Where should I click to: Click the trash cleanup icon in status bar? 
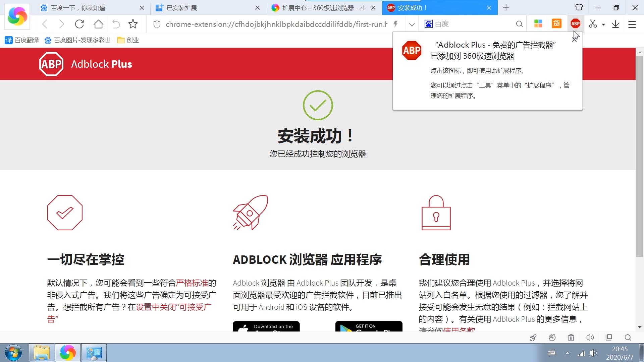tap(571, 338)
